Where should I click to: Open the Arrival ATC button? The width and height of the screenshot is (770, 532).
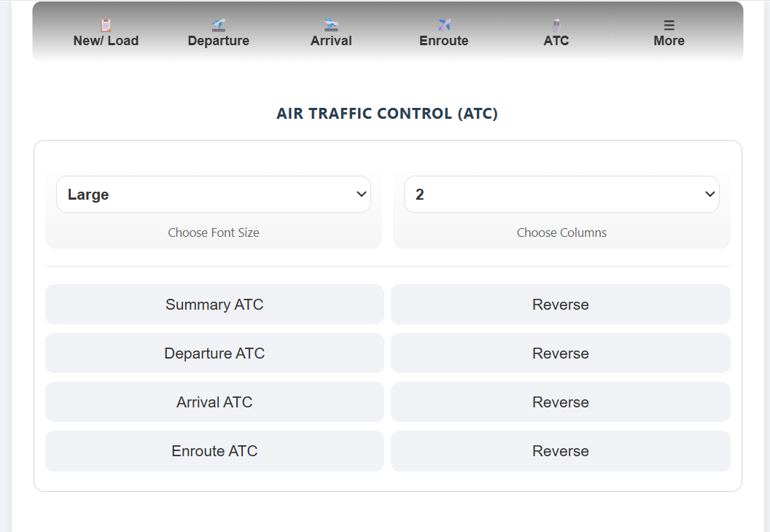[x=214, y=402]
